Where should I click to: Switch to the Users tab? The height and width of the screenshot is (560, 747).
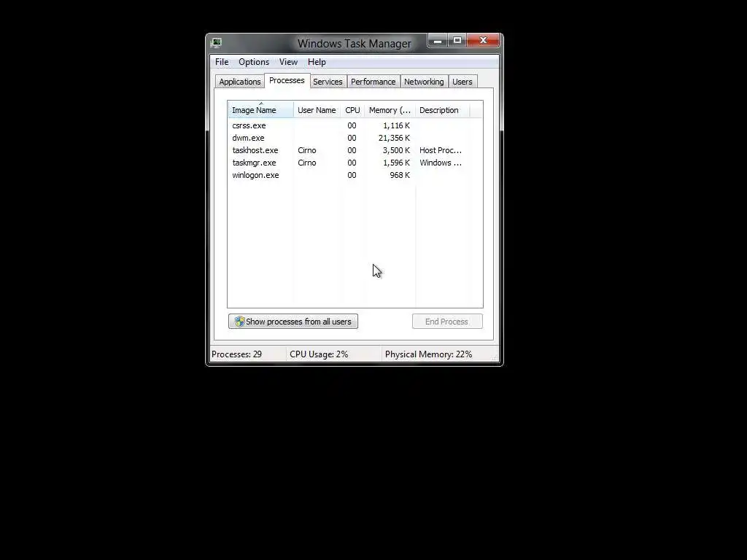(x=462, y=82)
